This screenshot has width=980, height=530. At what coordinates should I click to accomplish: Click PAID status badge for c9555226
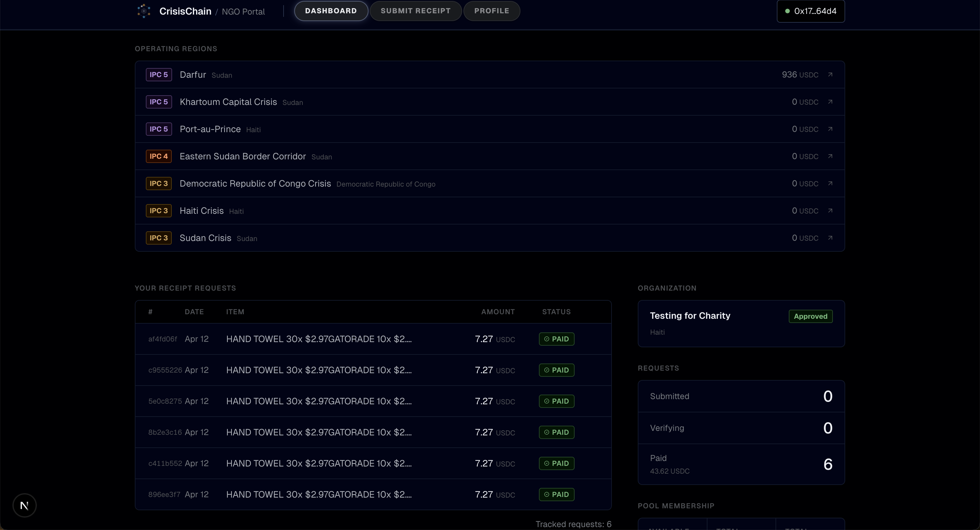click(556, 370)
